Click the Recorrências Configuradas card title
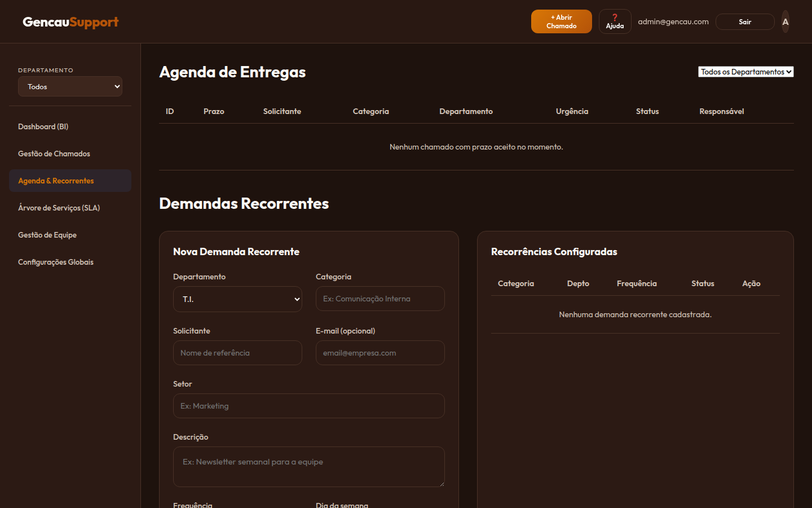This screenshot has width=812, height=508. [x=554, y=252]
